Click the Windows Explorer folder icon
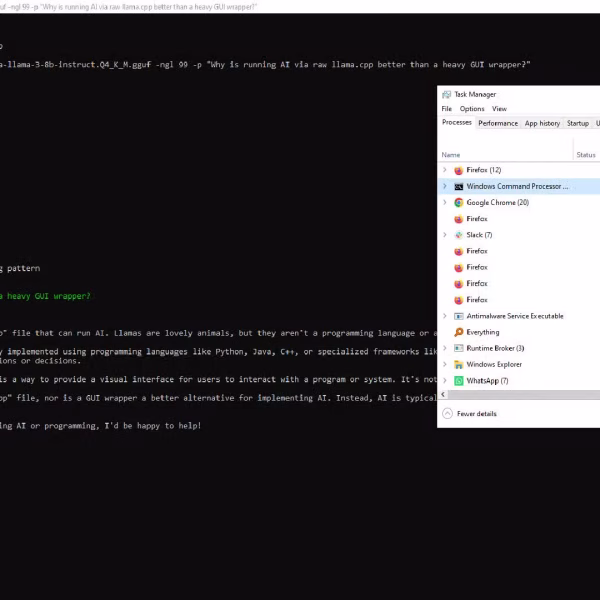 (458, 365)
